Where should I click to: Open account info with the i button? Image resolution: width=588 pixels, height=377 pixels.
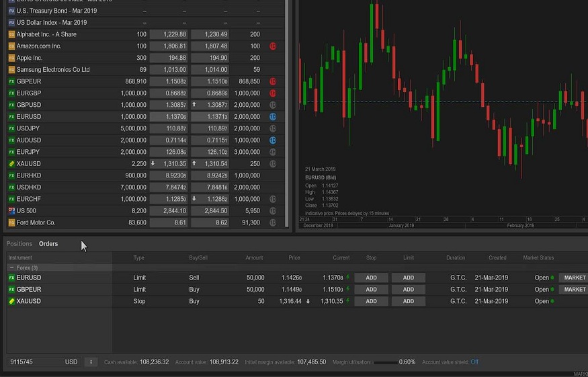click(91, 362)
